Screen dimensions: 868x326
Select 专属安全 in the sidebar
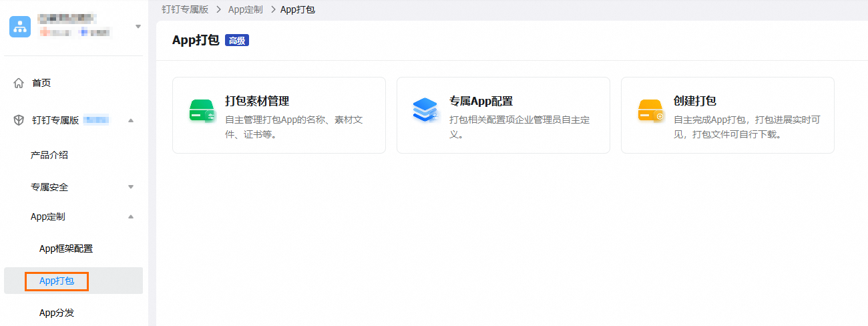click(49, 187)
